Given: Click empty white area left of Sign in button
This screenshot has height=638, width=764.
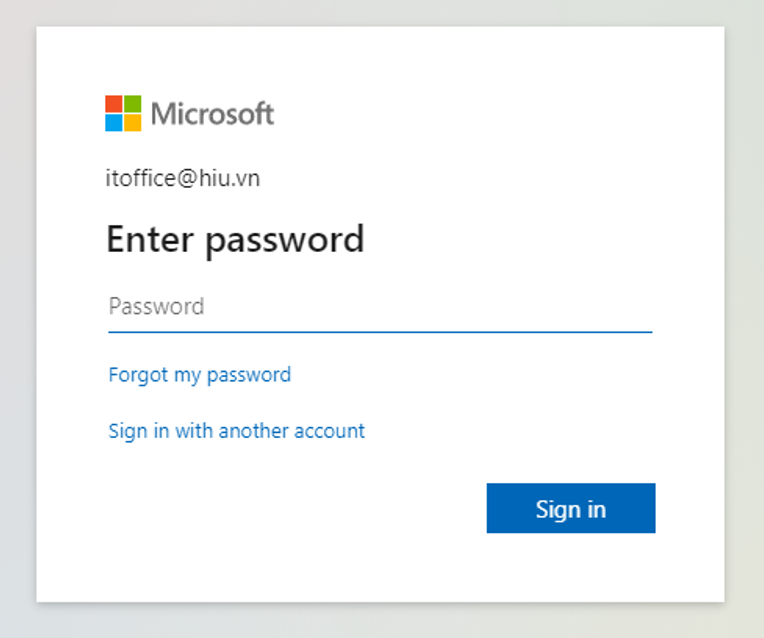Looking at the screenshot, I should (292, 508).
